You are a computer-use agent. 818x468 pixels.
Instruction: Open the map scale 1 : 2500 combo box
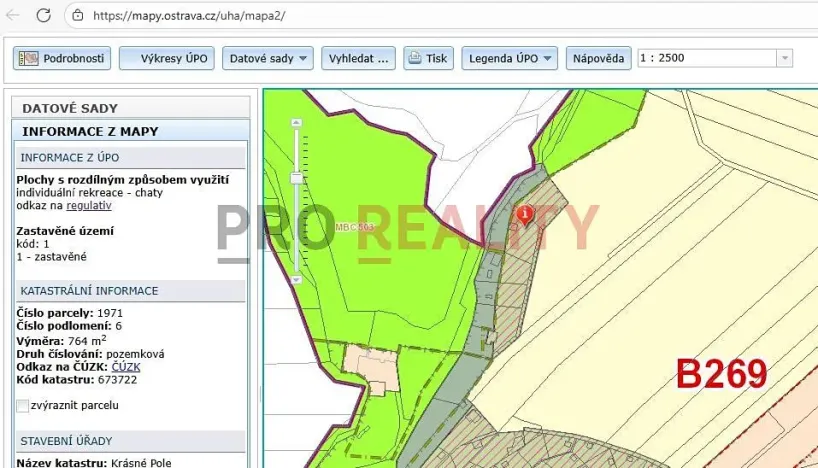click(x=714, y=58)
